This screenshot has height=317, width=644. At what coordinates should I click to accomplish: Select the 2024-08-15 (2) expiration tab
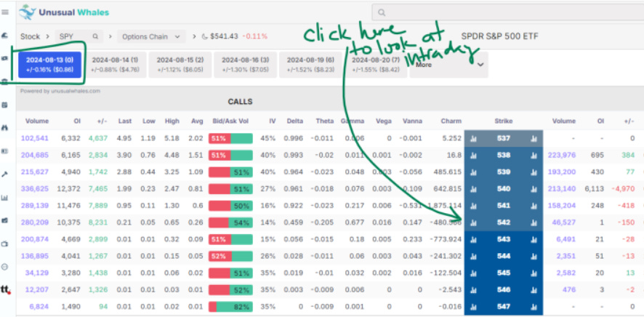click(x=180, y=65)
